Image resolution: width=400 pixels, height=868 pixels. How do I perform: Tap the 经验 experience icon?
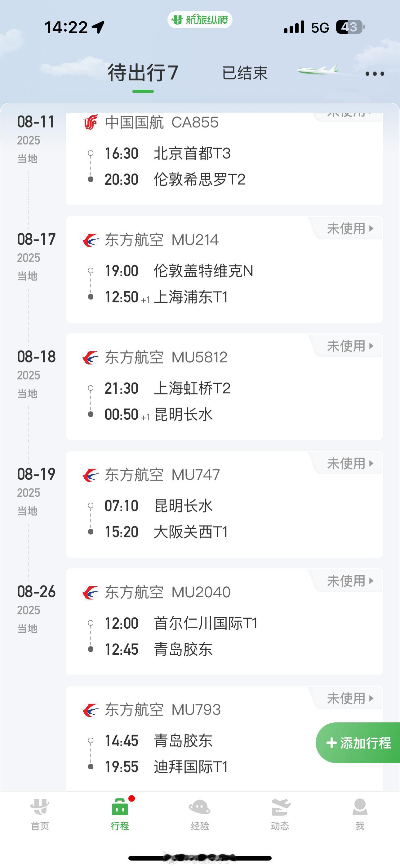pyautogui.click(x=200, y=807)
